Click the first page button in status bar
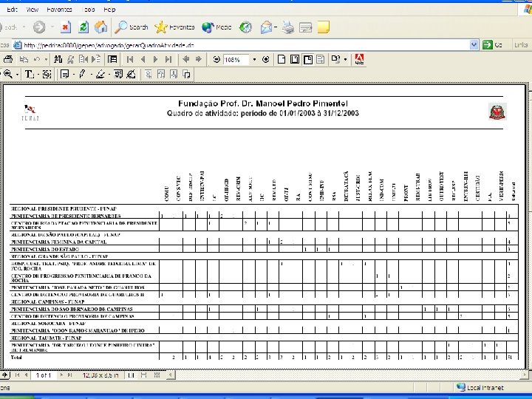The width and height of the screenshot is (532, 399). click(17, 375)
